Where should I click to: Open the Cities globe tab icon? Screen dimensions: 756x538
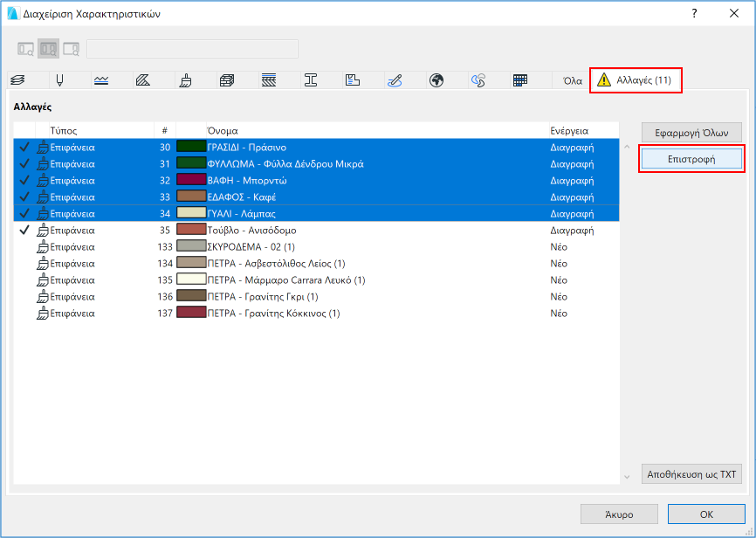[x=436, y=80]
